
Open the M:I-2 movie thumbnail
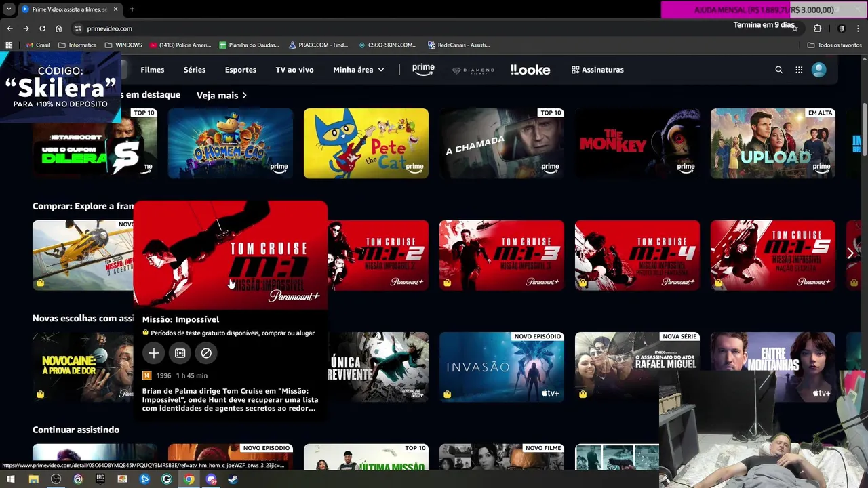click(378, 255)
